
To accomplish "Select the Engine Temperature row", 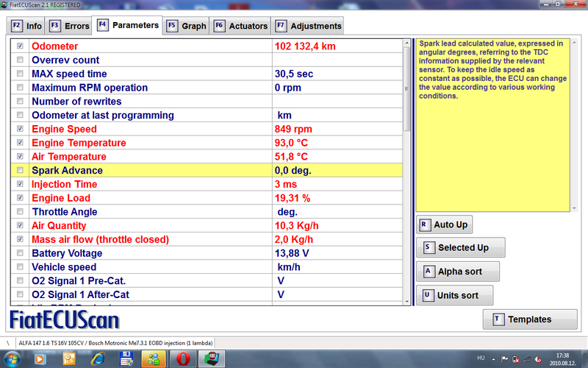I will (x=147, y=143).
